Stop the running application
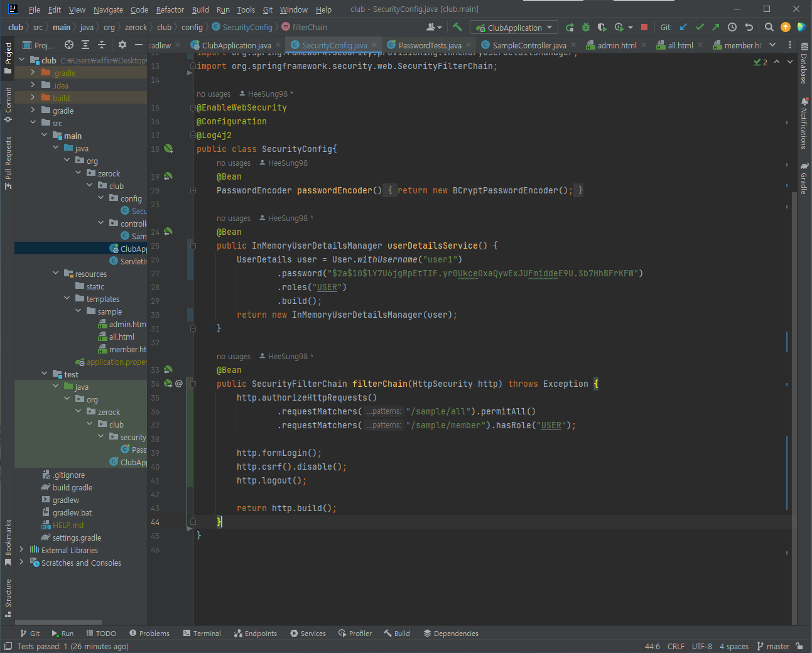812x653 pixels. pyautogui.click(x=644, y=27)
